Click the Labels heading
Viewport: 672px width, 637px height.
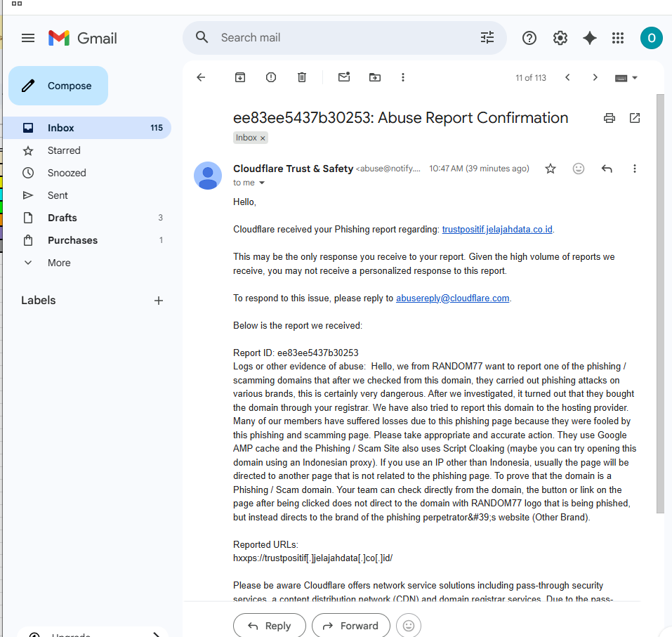tap(39, 300)
